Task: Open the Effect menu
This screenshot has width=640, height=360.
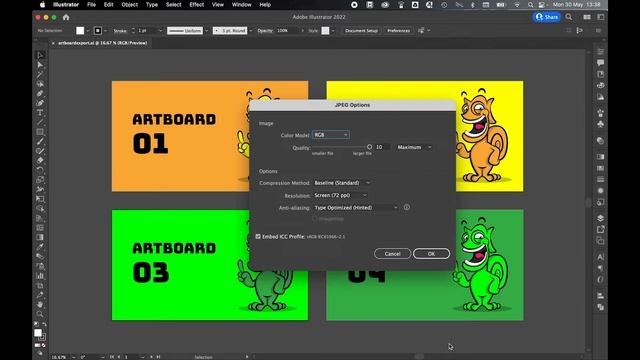Action: (x=196, y=4)
